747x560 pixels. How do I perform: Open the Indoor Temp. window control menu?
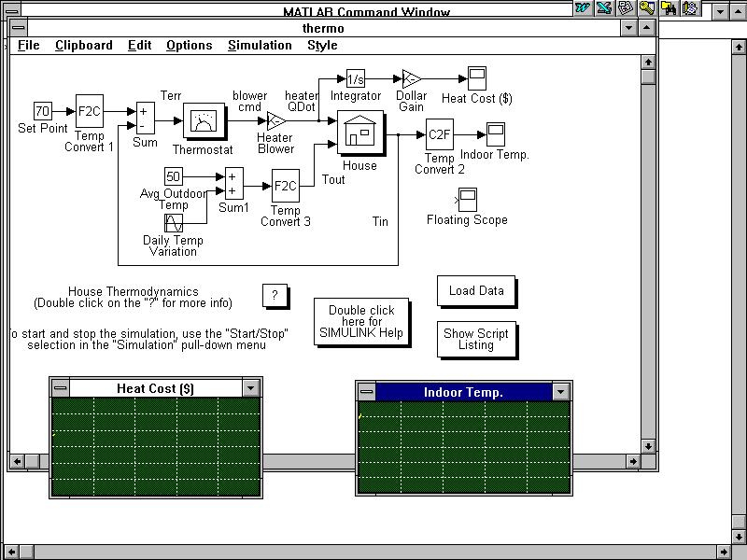[366, 392]
